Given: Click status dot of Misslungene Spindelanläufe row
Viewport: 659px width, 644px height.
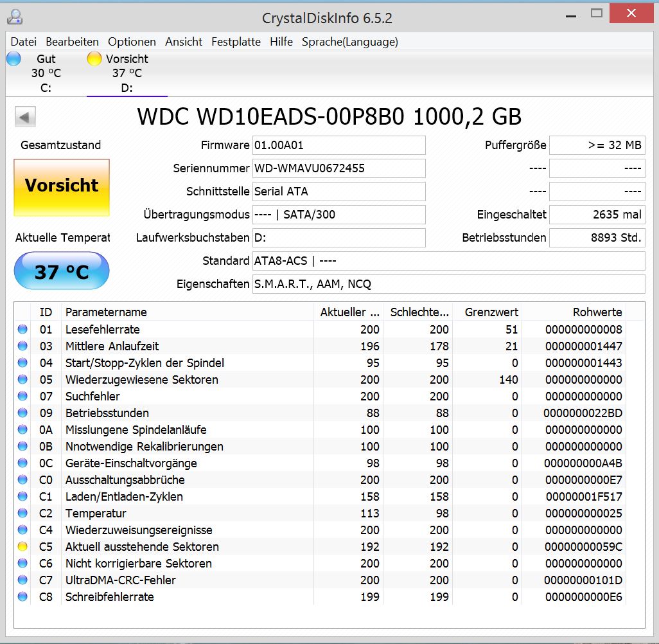Looking at the screenshot, I should pos(22,429).
